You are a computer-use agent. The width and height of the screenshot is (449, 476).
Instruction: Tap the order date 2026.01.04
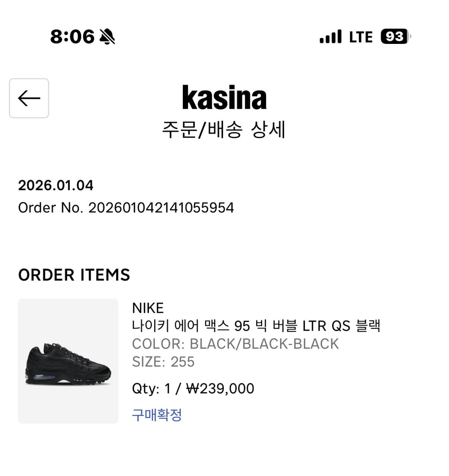click(x=56, y=185)
